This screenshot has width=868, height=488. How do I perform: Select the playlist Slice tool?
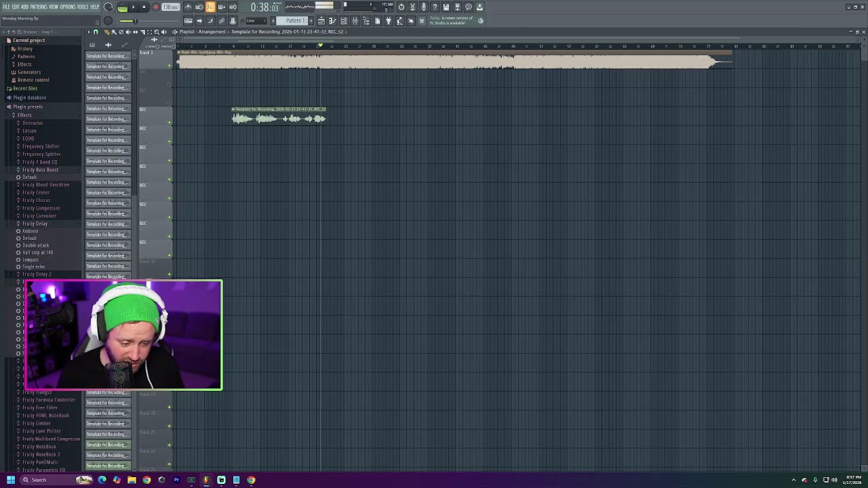tap(142, 32)
